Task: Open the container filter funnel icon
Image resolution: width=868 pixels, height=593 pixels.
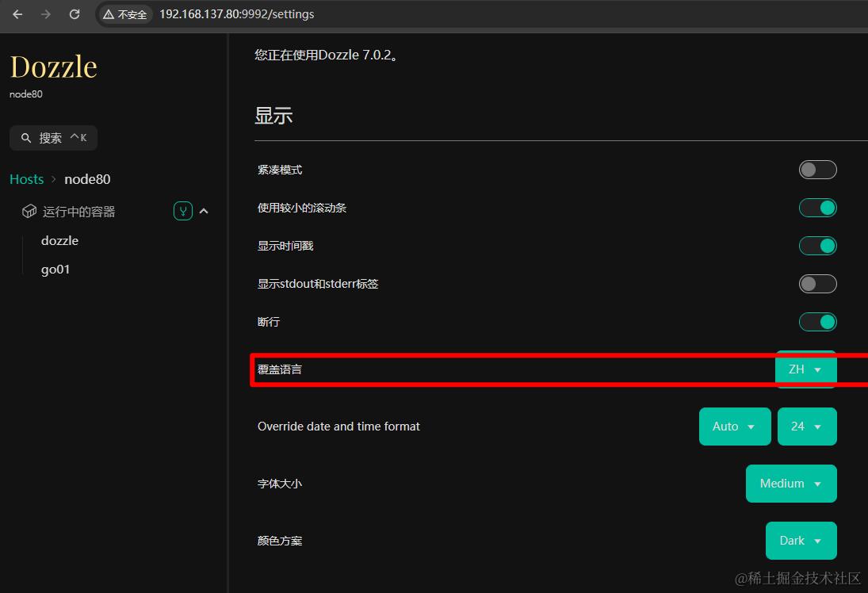Action: pyautogui.click(x=183, y=211)
